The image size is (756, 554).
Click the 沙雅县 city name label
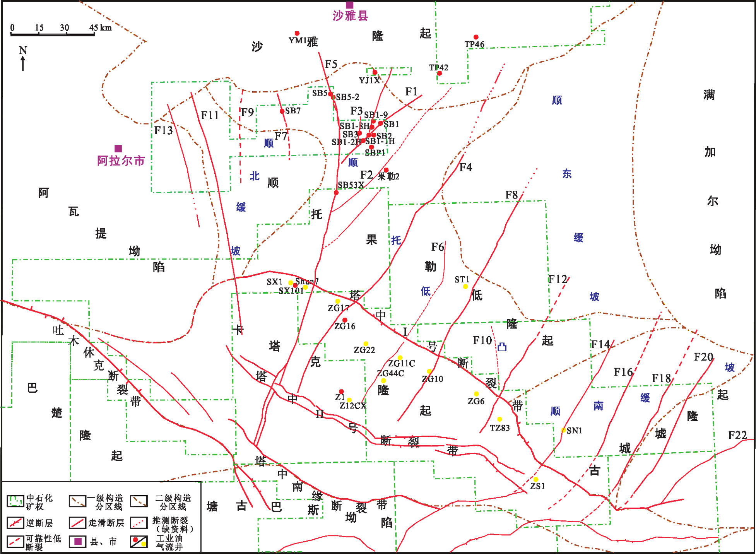coord(351,16)
